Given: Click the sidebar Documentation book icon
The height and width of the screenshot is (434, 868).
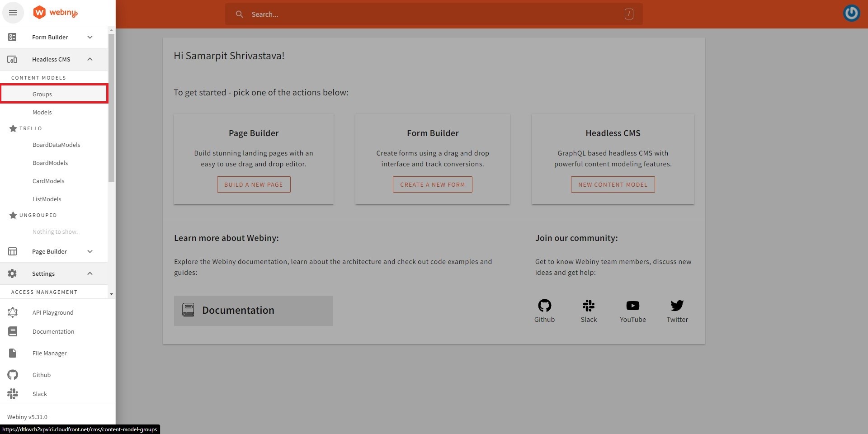Looking at the screenshot, I should click(13, 331).
